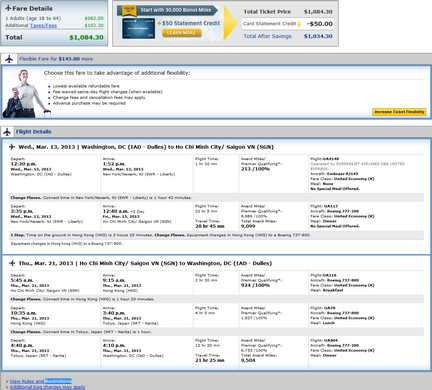Click the 1:52 p.m. arrival time
Viewport: 432px width, 390px height.
coord(114,164)
